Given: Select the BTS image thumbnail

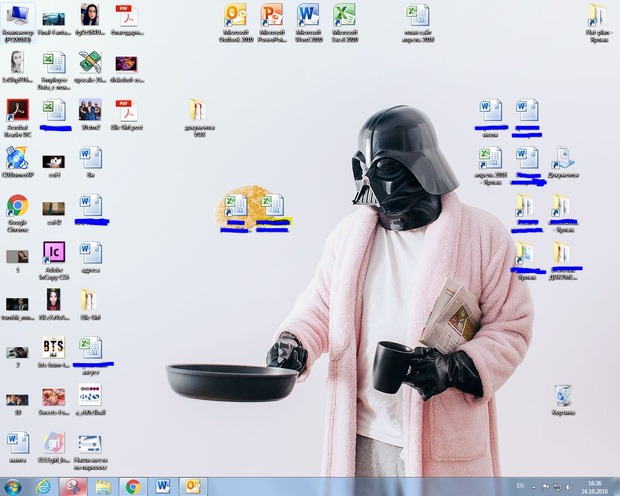Looking at the screenshot, I should click(x=54, y=352).
